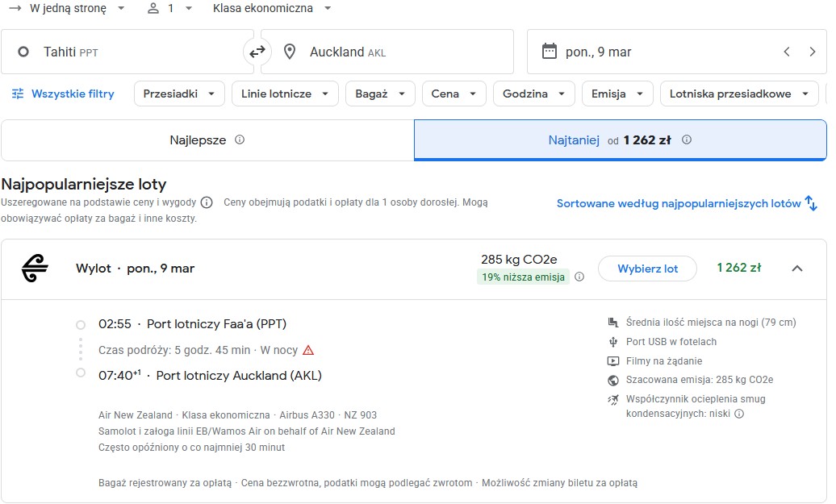Go to next departure date

click(x=812, y=52)
